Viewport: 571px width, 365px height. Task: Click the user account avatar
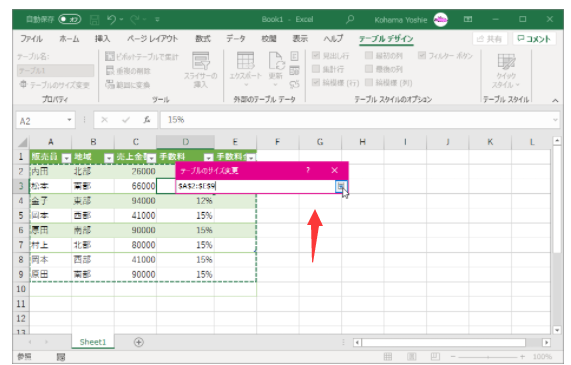pos(440,20)
